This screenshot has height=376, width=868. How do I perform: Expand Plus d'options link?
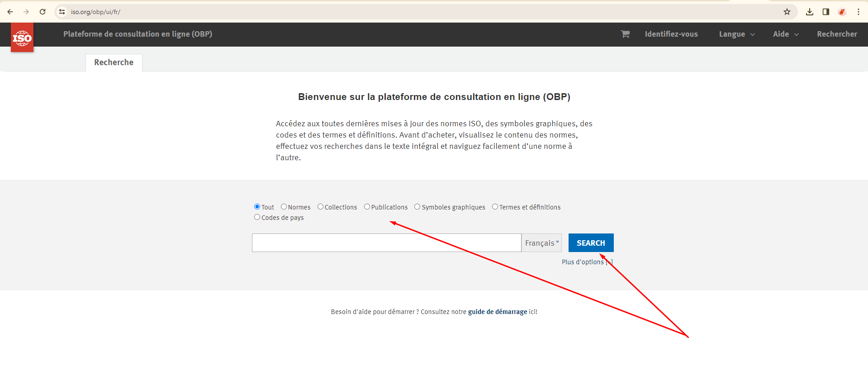[587, 262]
